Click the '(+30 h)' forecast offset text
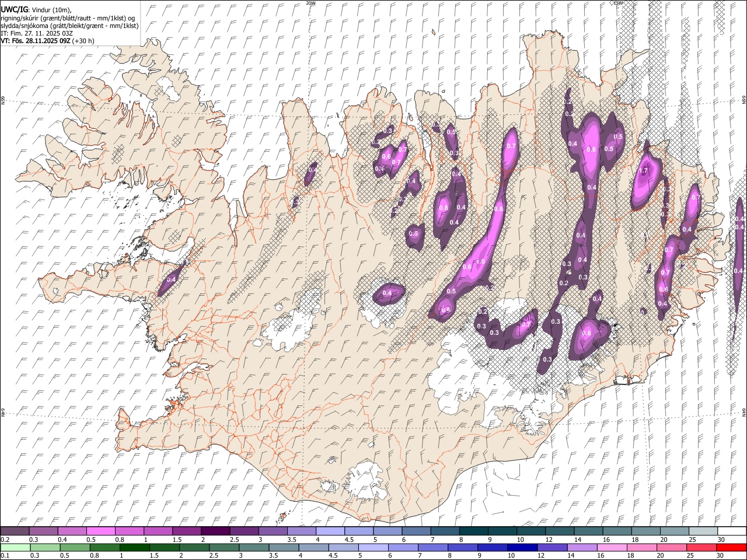747x560 pixels. pyautogui.click(x=84, y=41)
